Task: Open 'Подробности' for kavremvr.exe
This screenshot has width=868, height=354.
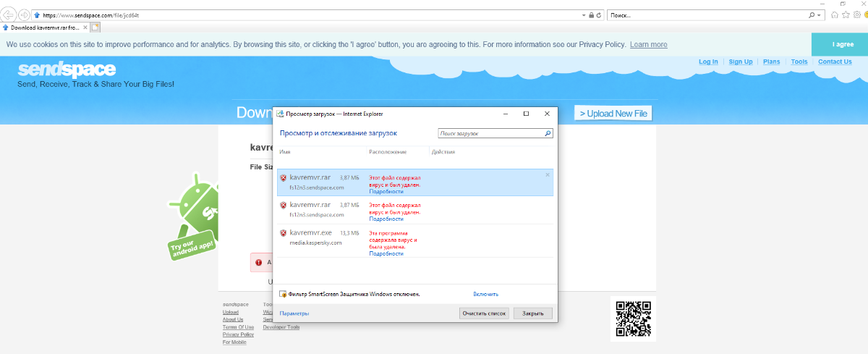Action: [386, 253]
